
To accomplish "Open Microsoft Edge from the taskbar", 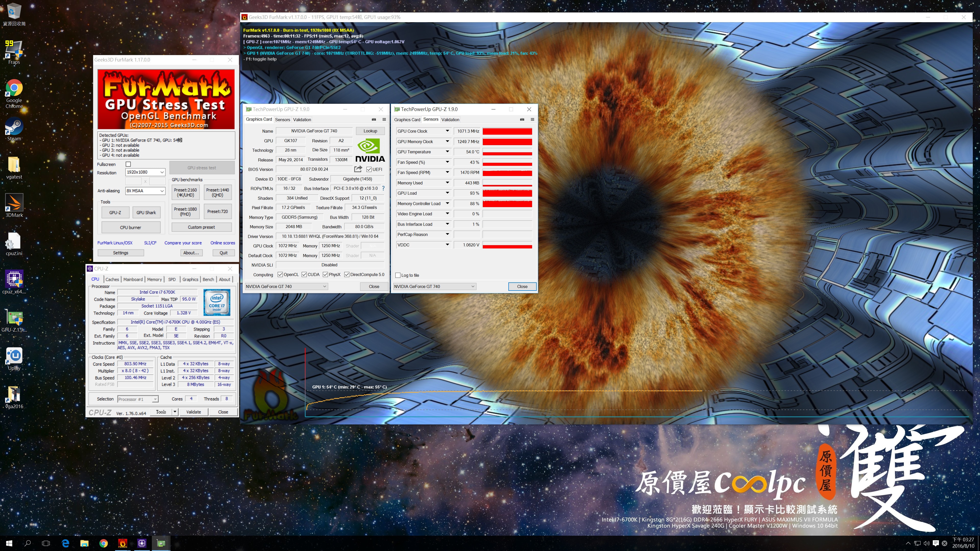I will point(65,543).
